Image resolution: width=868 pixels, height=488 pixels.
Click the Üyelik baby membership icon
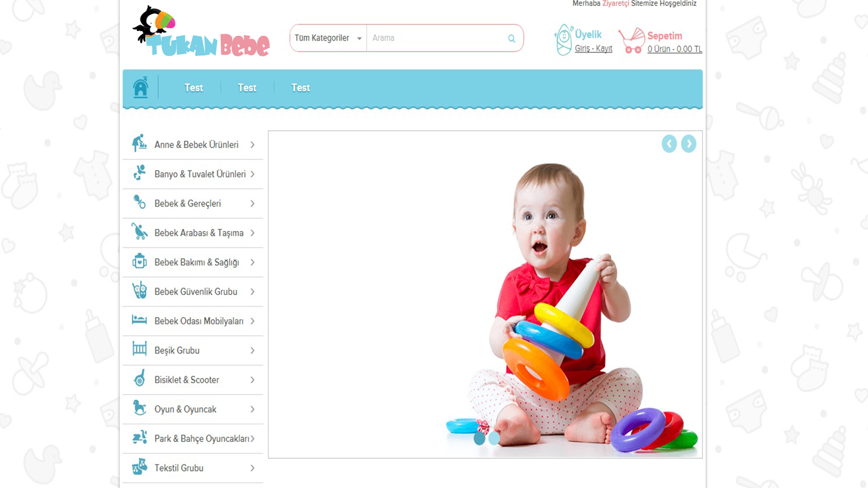coord(564,40)
